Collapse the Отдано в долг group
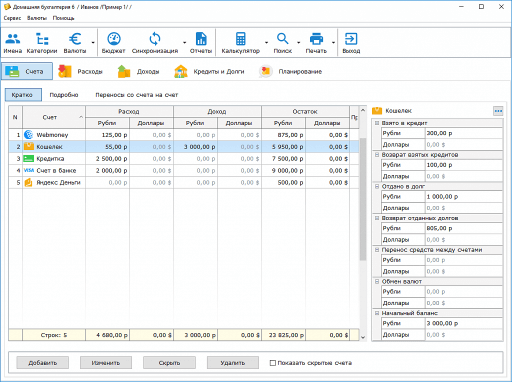The height and width of the screenshot is (382, 512). click(x=377, y=186)
